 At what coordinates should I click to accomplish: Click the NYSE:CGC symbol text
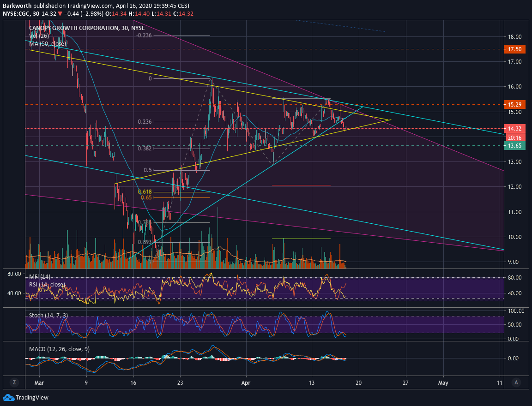point(16,14)
